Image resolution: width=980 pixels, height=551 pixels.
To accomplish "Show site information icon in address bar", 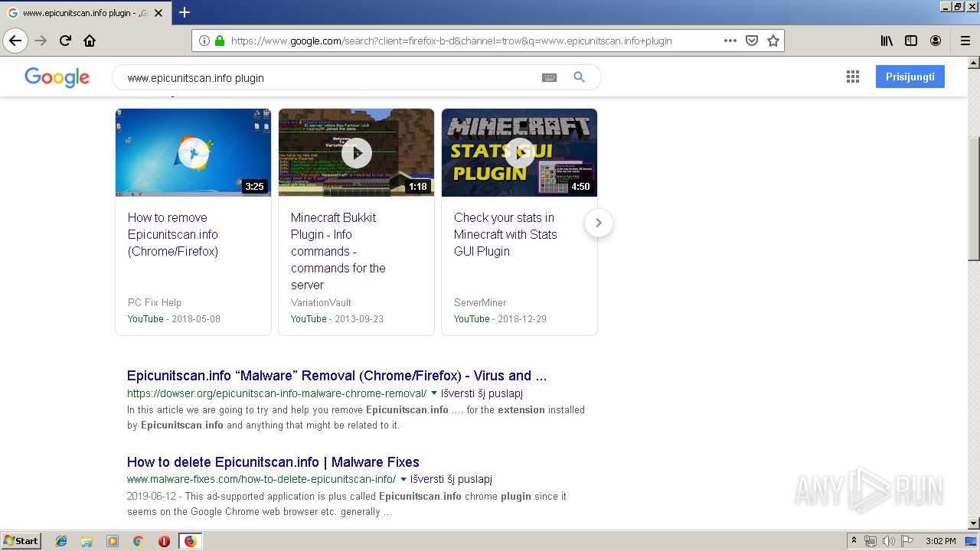I will point(204,41).
